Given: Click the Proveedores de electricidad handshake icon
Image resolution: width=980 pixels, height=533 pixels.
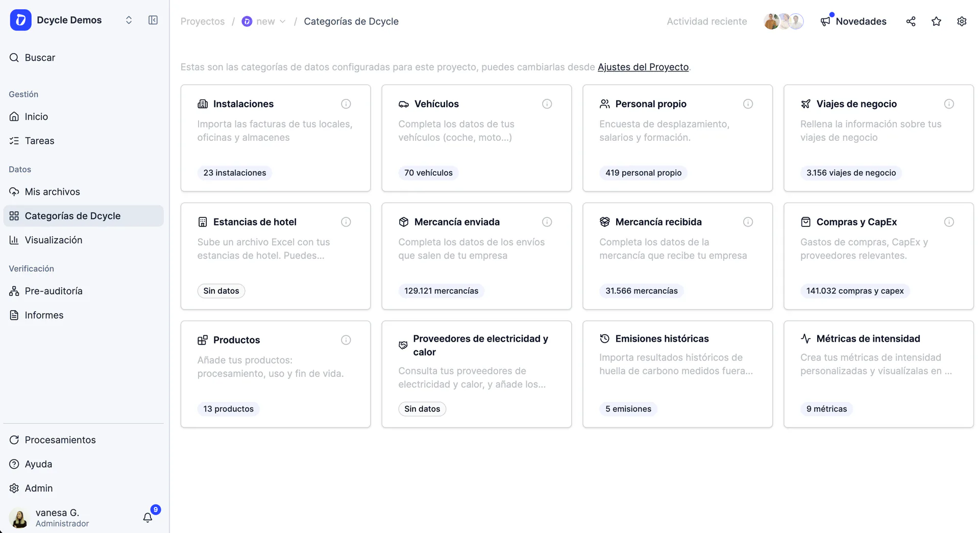Looking at the screenshot, I should [x=403, y=345].
